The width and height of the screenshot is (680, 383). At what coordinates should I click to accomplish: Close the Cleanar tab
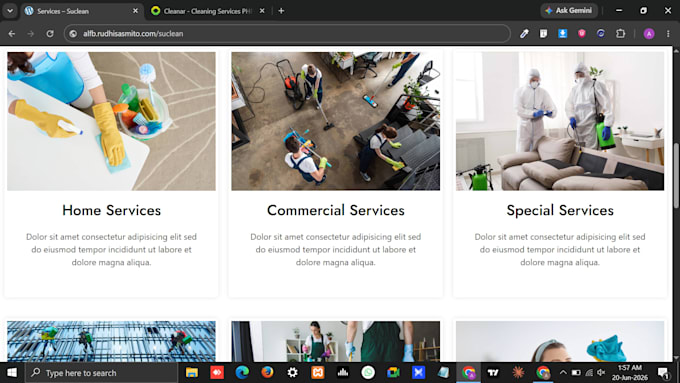pos(262,11)
